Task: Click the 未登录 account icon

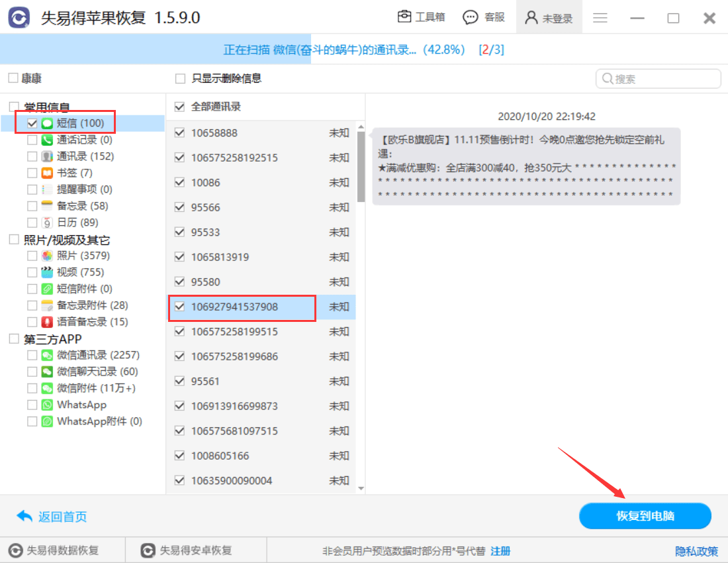Action: pos(532,17)
